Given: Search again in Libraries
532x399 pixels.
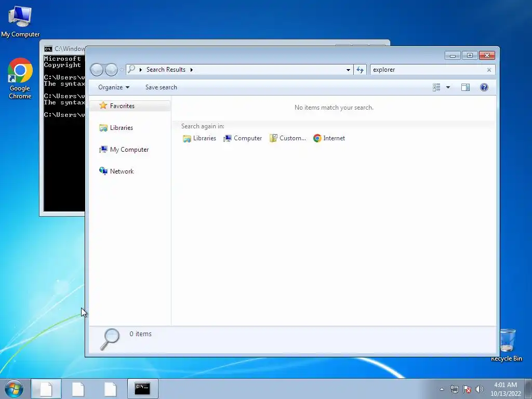Looking at the screenshot, I should click(x=199, y=138).
